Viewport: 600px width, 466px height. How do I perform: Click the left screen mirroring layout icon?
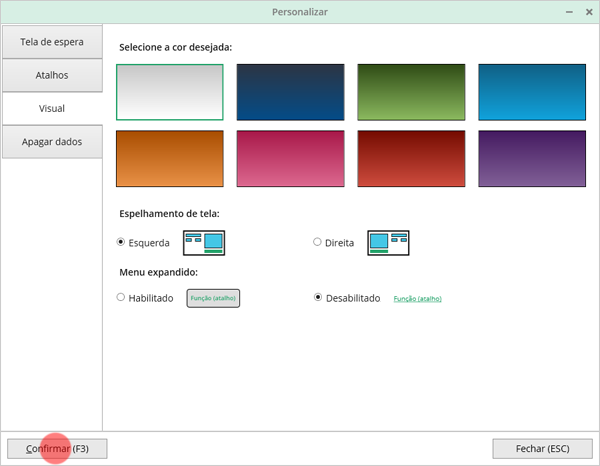[204, 243]
